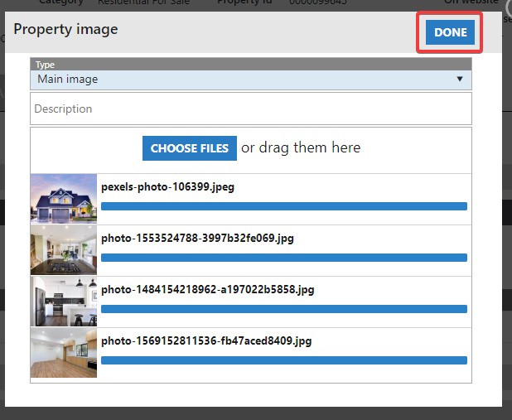Viewport: 512px width, 420px height.
Task: Focus the Description input field
Action: (250, 109)
